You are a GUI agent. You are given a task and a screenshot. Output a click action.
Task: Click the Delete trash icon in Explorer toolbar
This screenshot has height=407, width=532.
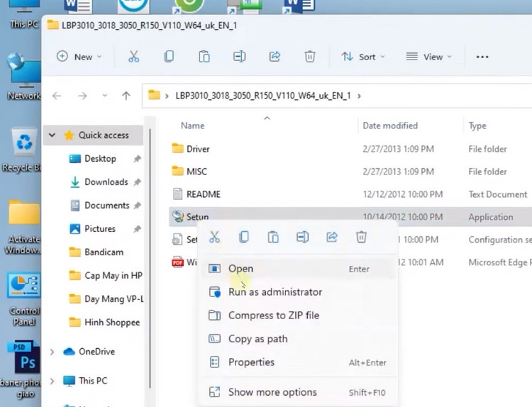(310, 57)
